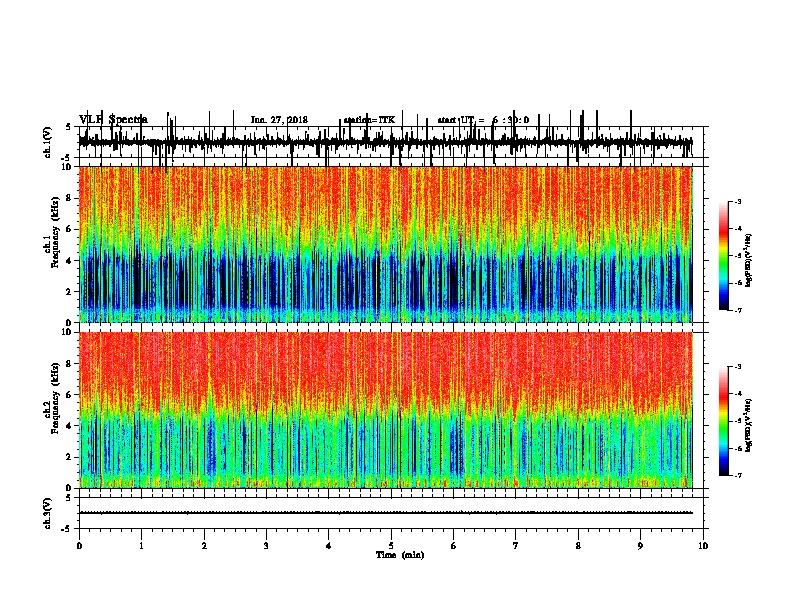Click the ch.2 color bar log(PSD) unit label

(x=749, y=425)
